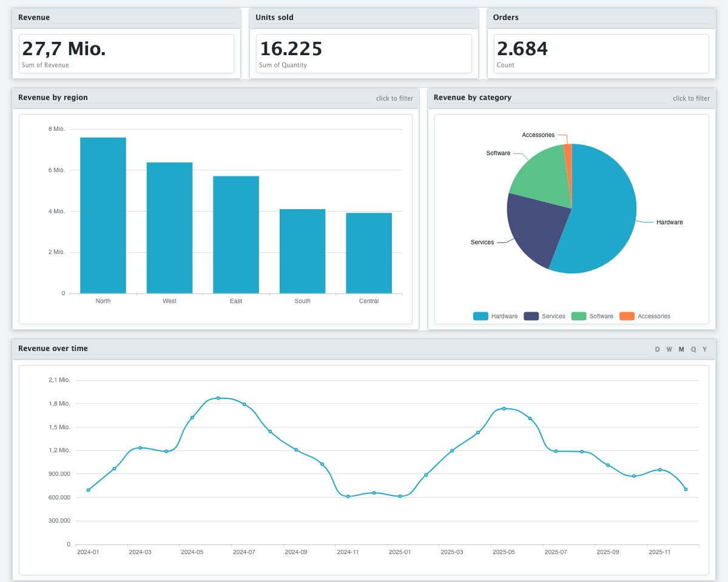Click the 2025-12 last data point
This screenshot has width=728, height=582.
[686, 489]
